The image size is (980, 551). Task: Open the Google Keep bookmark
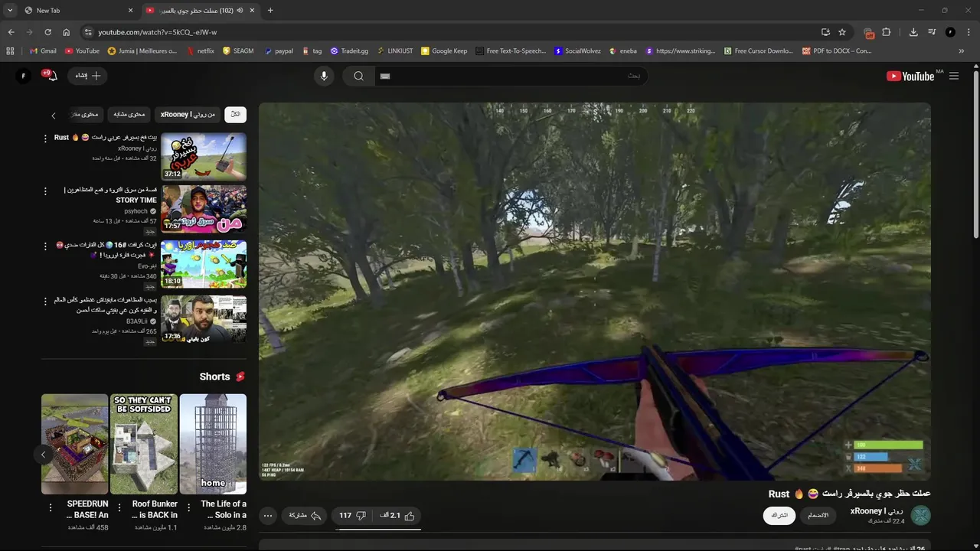(444, 51)
